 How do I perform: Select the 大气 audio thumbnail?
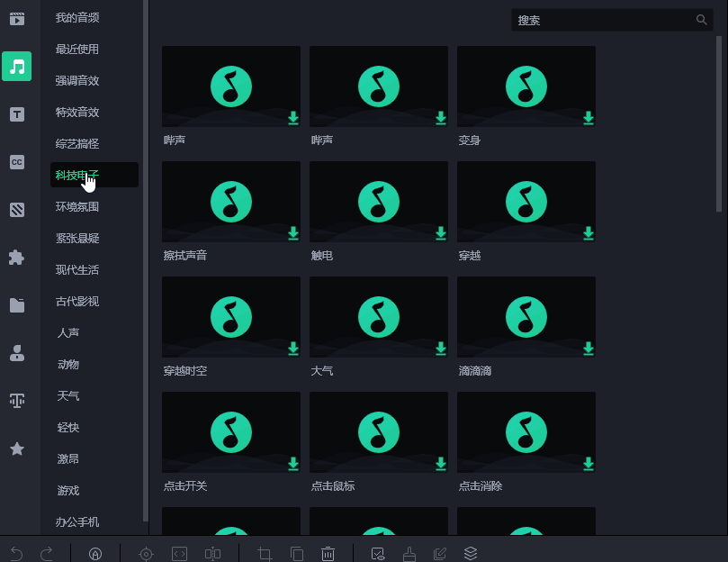click(379, 317)
